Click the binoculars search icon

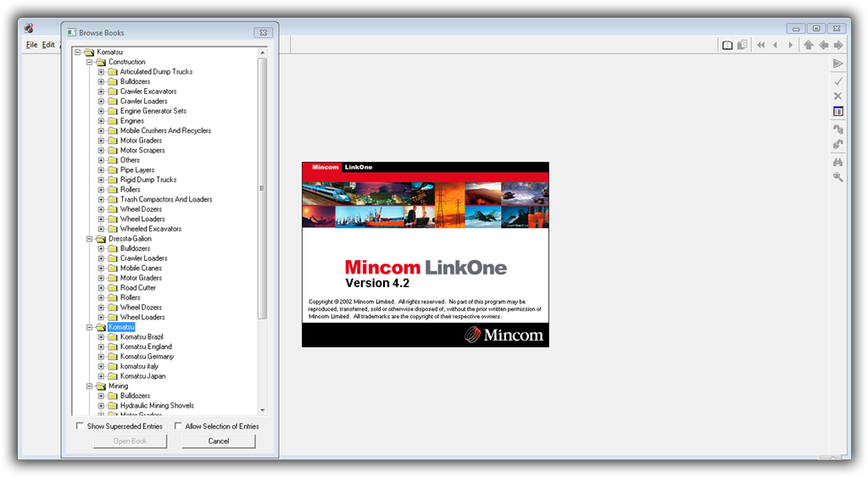(838, 162)
